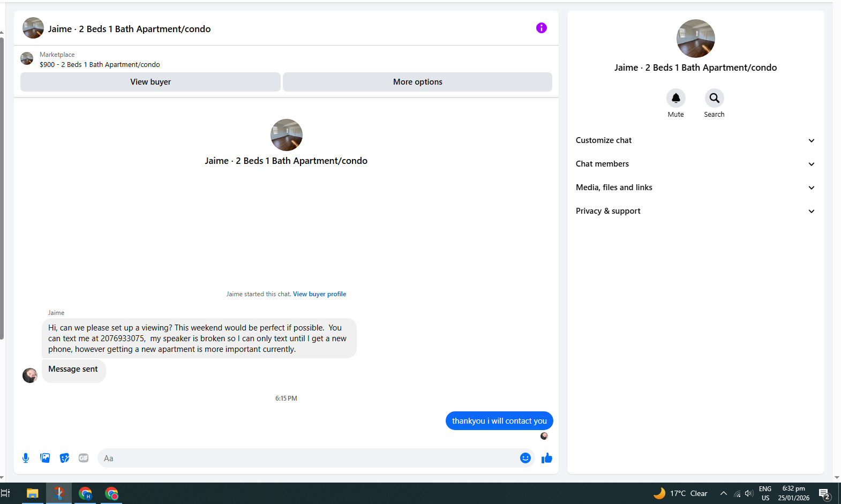Click the Marketplace label text
Viewport: 841px width, 504px height.
click(x=57, y=55)
